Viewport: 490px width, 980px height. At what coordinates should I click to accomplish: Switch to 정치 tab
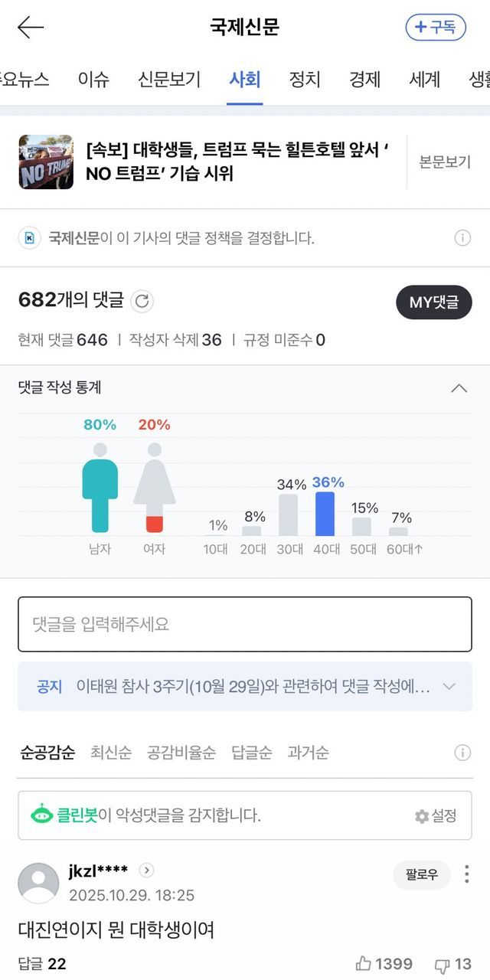coord(305,79)
